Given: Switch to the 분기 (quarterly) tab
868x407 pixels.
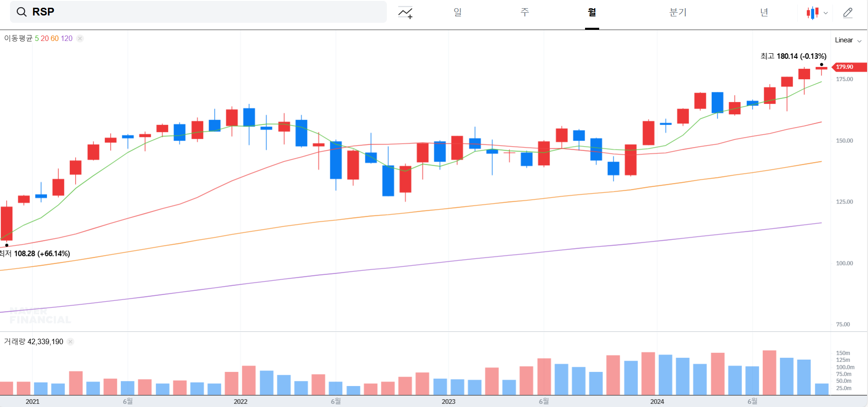Looking at the screenshot, I should tap(678, 12).
